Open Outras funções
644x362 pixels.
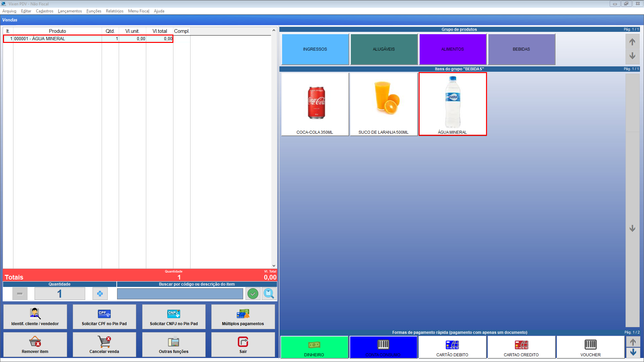(x=173, y=345)
